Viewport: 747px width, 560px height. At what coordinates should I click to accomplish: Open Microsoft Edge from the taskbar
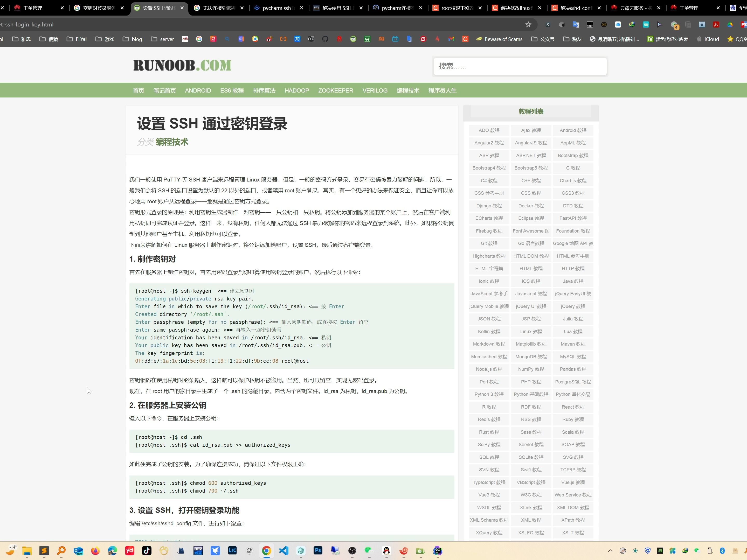113,551
